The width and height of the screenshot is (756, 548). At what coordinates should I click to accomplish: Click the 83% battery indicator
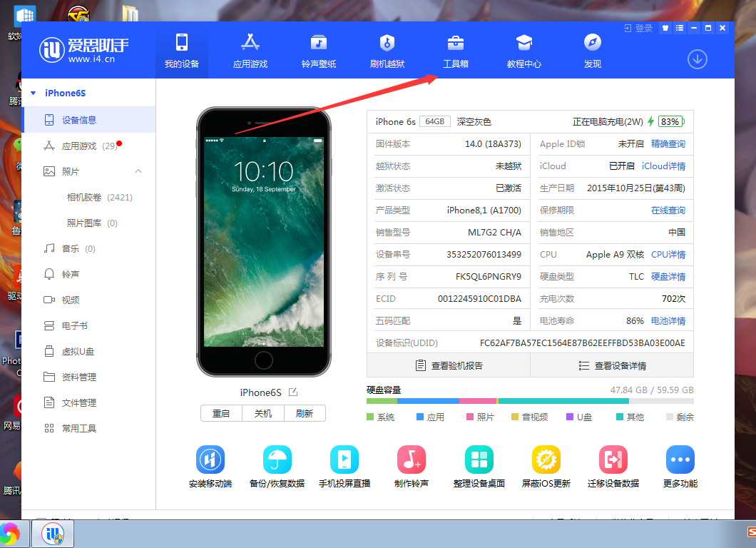point(670,121)
